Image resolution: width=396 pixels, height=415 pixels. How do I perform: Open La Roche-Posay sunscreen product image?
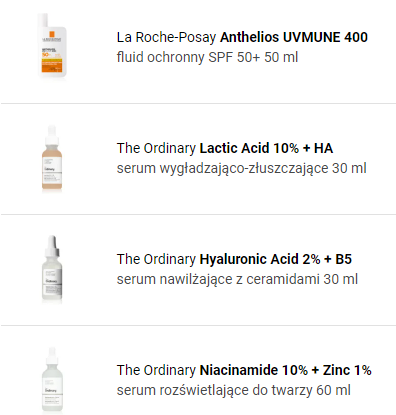52,46
